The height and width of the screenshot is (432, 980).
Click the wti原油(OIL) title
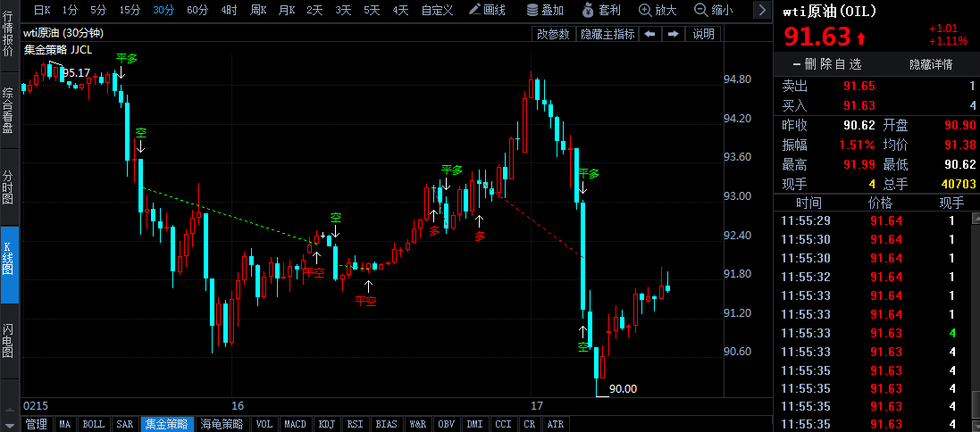[830, 12]
